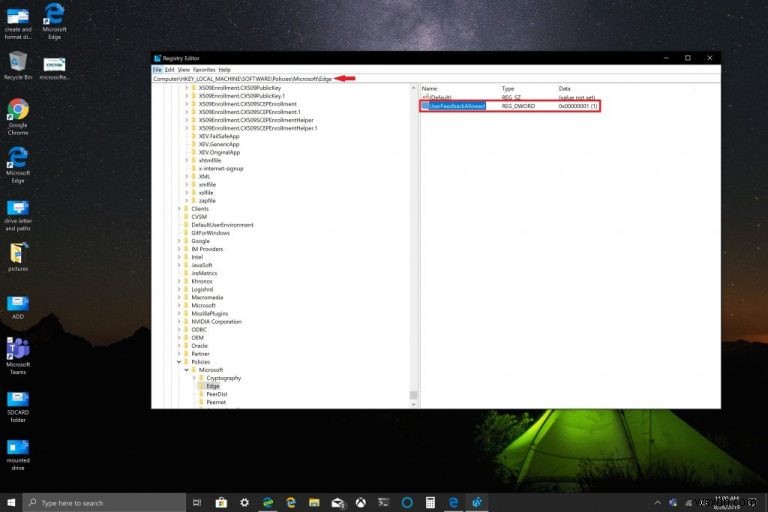Open Microsoft Edge shortcut at top of desktop
The height and width of the screenshot is (512, 768).
[54, 21]
